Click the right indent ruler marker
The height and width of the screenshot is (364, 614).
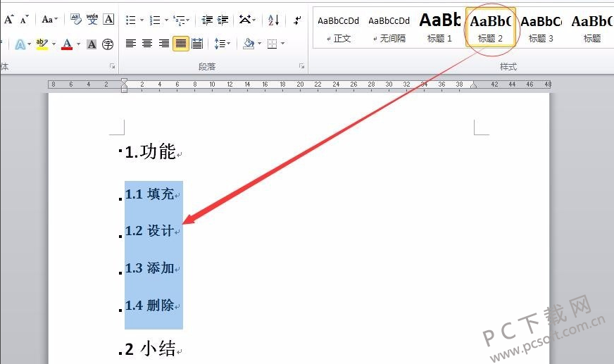click(x=473, y=85)
